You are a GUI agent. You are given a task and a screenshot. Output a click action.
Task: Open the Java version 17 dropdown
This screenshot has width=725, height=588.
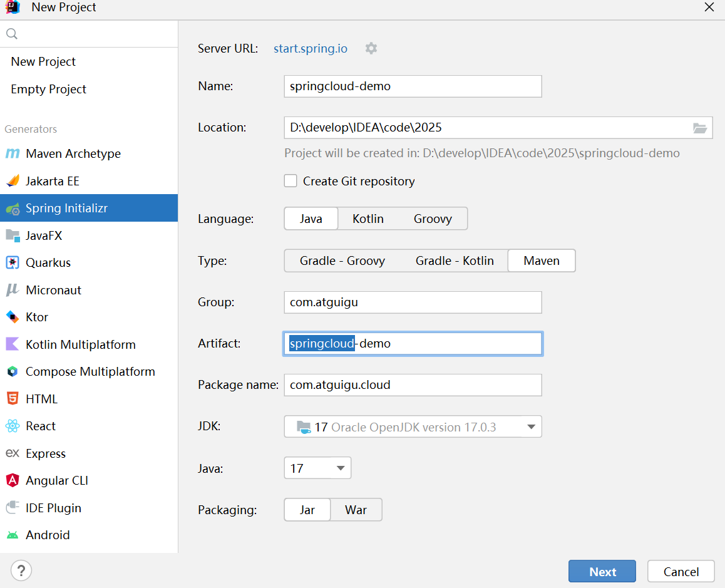[x=317, y=468]
